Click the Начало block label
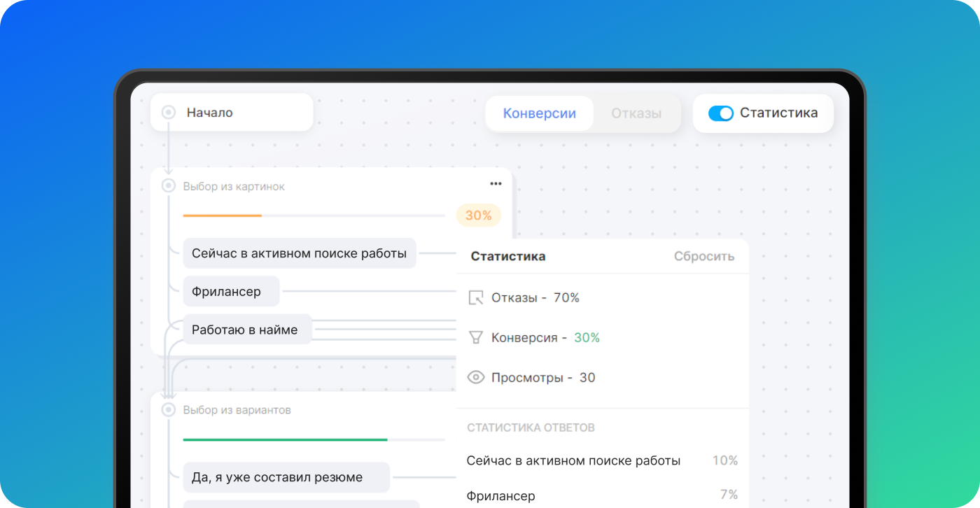Viewport: 980px width, 508px height. [x=209, y=113]
